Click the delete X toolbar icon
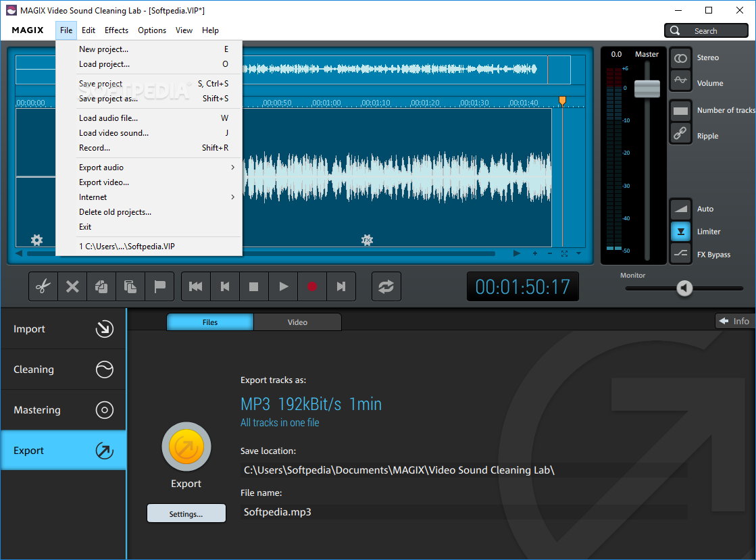 tap(72, 286)
